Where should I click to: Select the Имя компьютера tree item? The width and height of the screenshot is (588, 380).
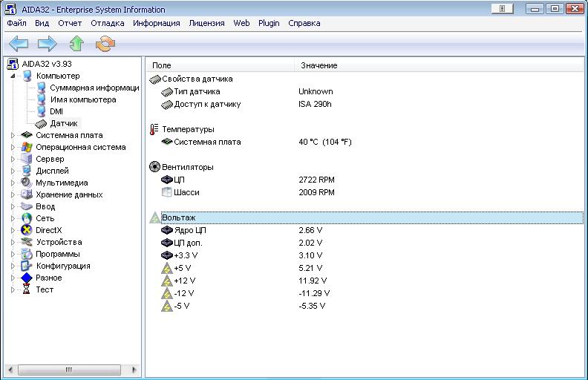(x=82, y=99)
